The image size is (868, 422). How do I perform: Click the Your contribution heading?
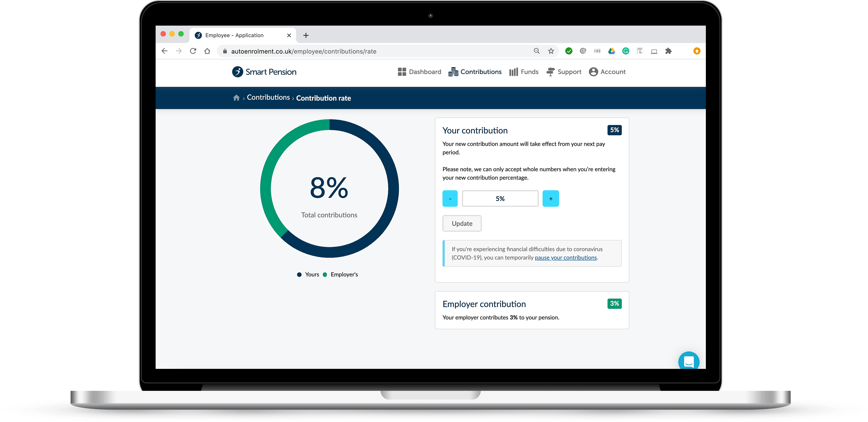click(x=475, y=130)
